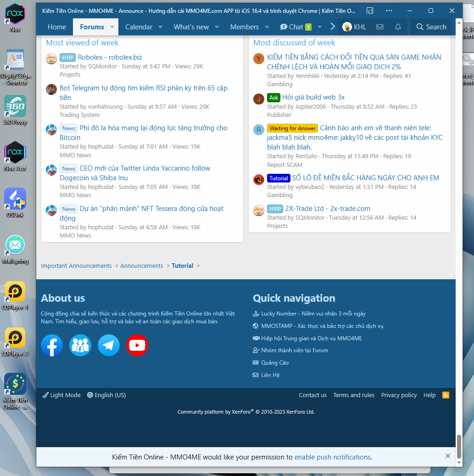Screen dimensions: 474x476
Task: Open the three-dots window menu
Action: (389, 11)
